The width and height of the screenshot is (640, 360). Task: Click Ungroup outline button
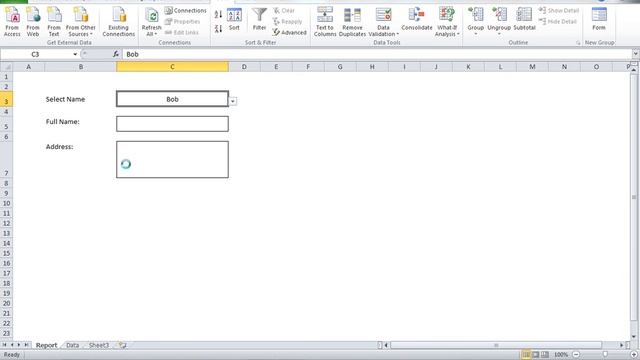tap(499, 20)
